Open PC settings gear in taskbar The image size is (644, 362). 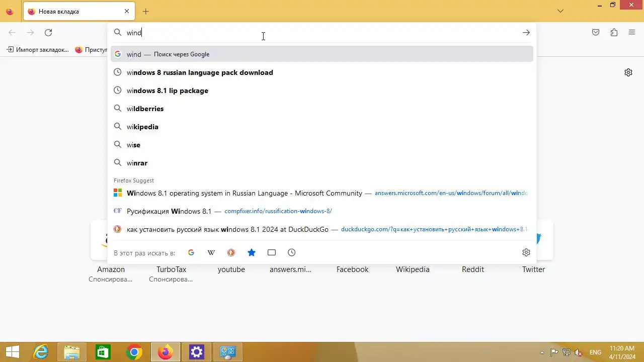[x=197, y=352]
